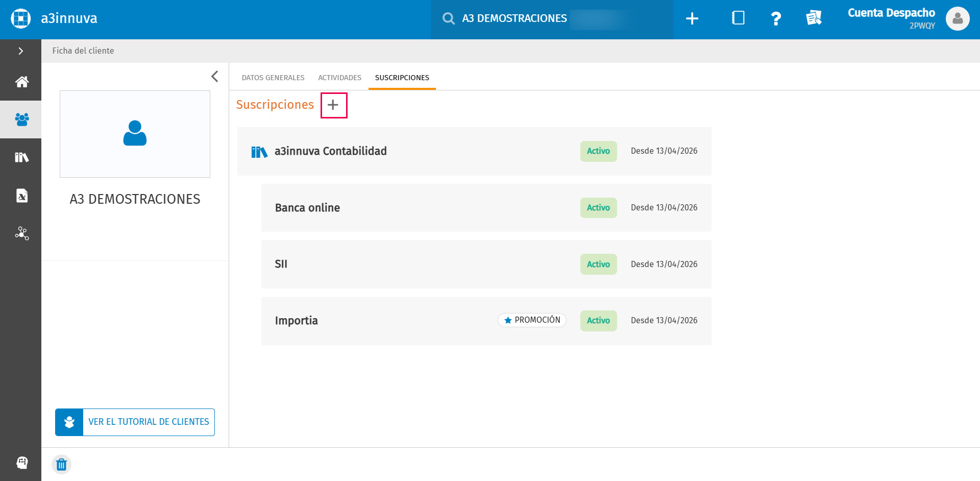
Task: Click the date in Banca online row
Action: pyautogui.click(x=664, y=208)
